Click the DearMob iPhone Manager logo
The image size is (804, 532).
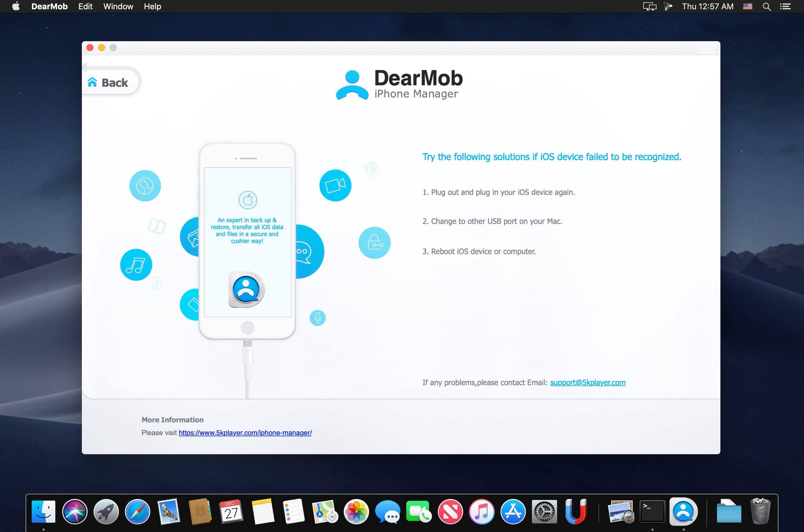tap(399, 84)
